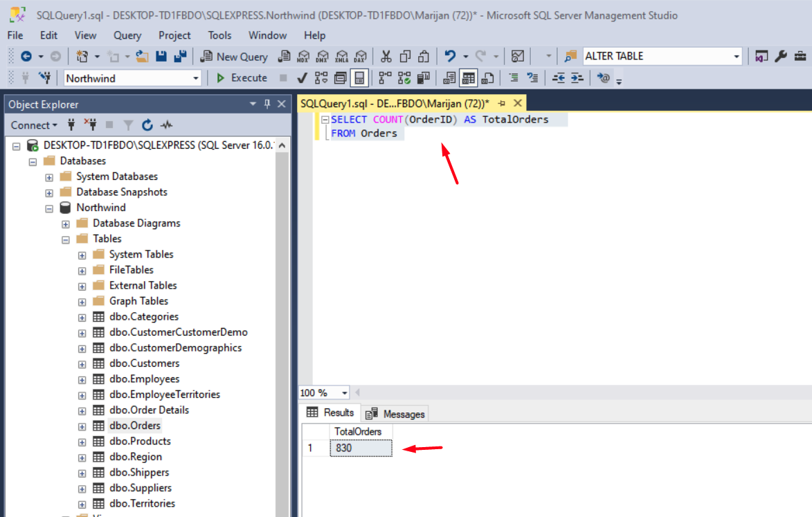
Task: Switch to the Messages tab
Action: [395, 414]
